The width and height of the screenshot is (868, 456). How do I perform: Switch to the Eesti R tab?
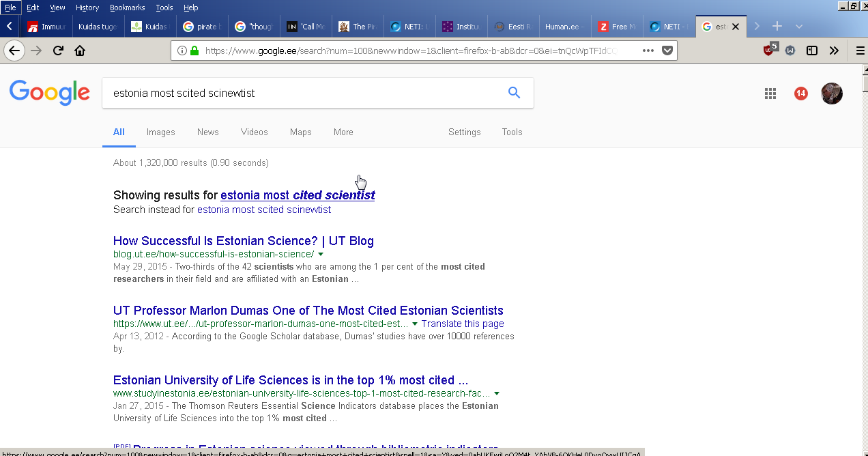coord(513,27)
